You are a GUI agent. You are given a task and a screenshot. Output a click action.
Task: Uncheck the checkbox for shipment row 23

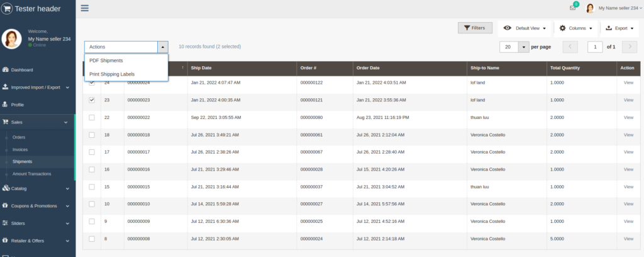92,100
